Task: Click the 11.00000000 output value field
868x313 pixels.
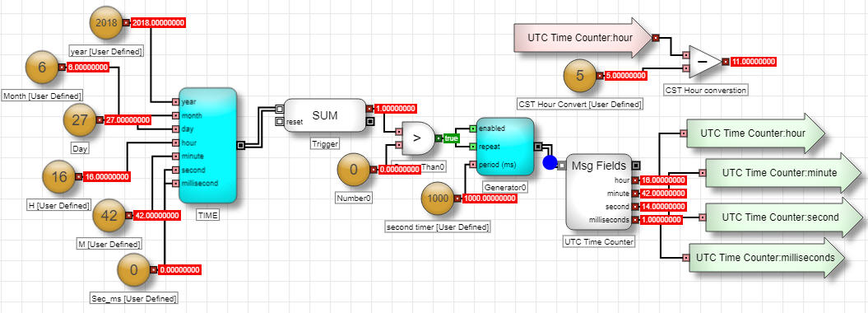Action: pyautogui.click(x=753, y=62)
